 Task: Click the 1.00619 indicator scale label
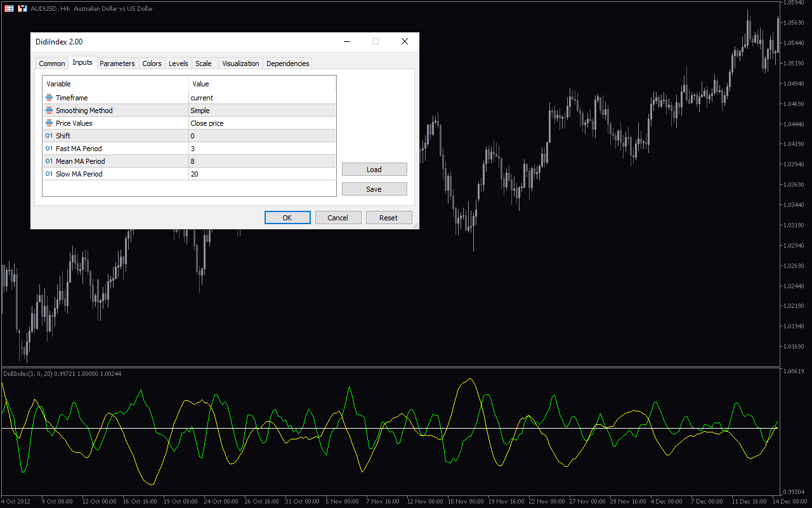tap(794, 371)
